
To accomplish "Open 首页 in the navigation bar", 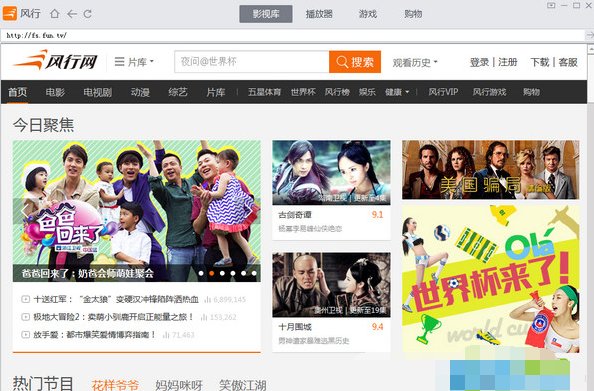I will (x=18, y=92).
